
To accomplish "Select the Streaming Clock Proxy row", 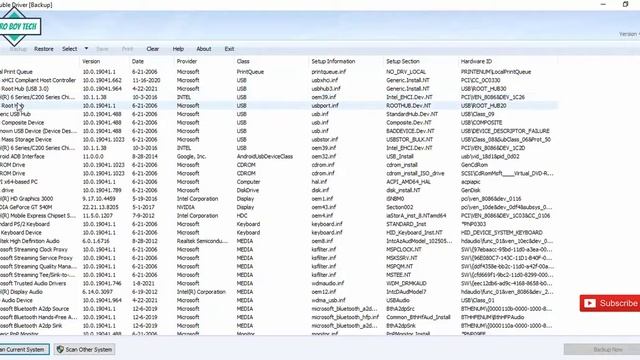I will pyautogui.click(x=279, y=249).
